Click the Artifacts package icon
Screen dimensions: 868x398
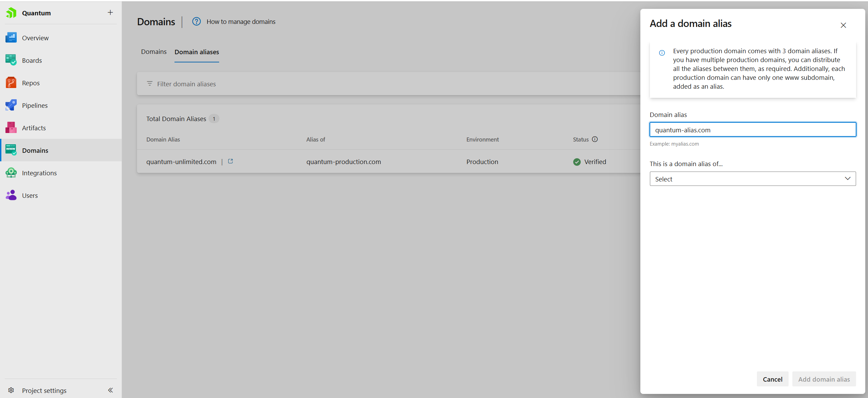(11, 128)
